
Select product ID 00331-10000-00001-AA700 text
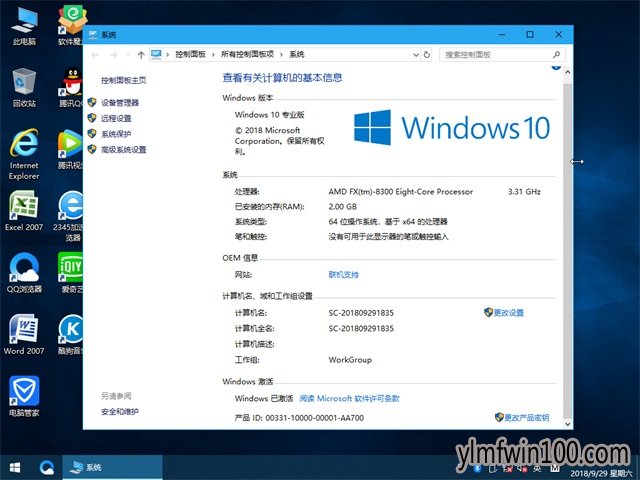point(315,418)
